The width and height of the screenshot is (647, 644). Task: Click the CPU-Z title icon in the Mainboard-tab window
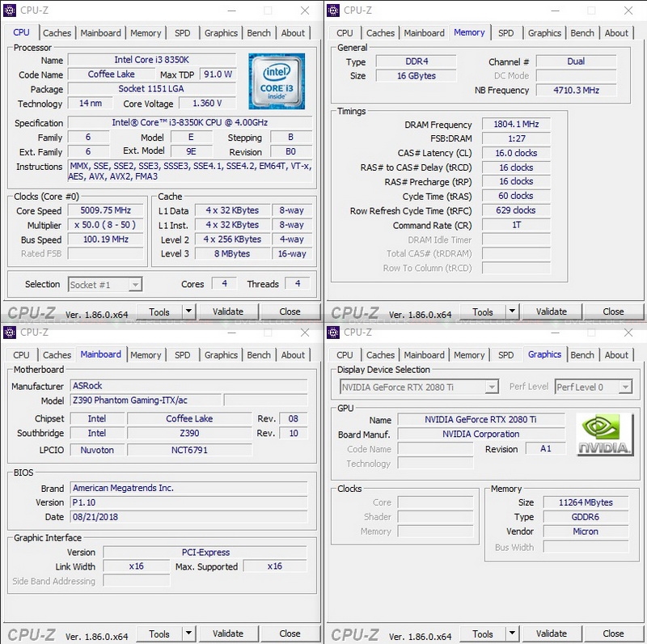(10, 333)
